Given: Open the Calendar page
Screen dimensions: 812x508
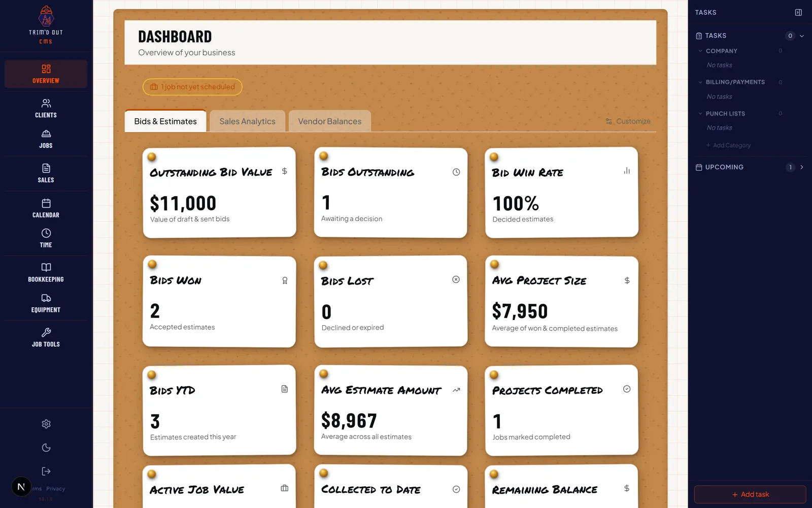Looking at the screenshot, I should click(x=46, y=208).
